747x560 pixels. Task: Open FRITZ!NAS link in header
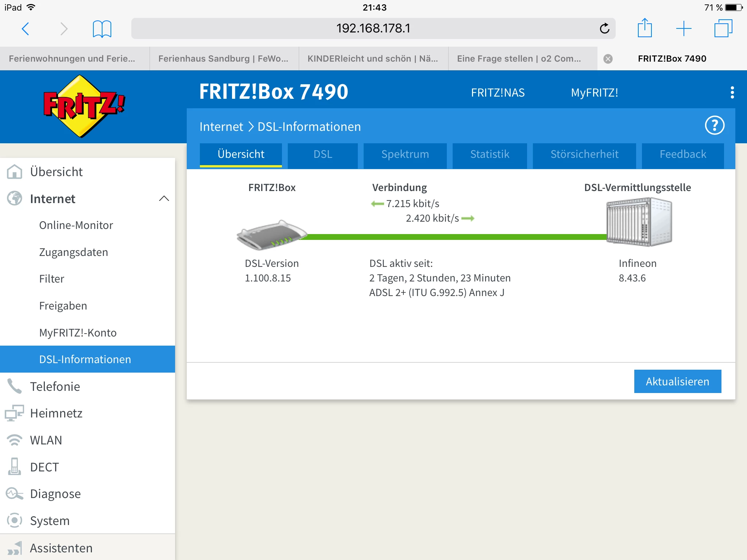pos(498,93)
